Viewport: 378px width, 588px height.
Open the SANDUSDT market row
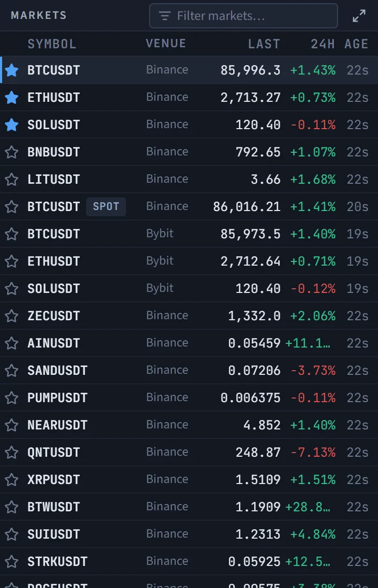(x=189, y=371)
